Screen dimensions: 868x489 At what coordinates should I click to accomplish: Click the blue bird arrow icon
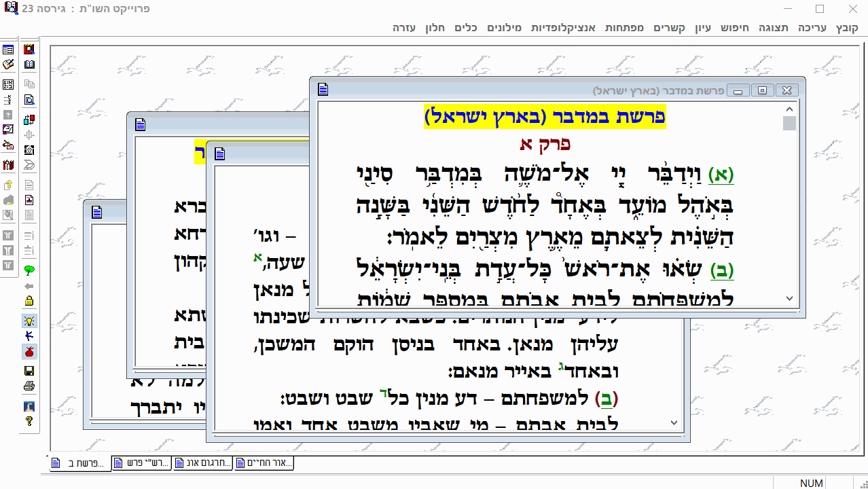coord(29,336)
